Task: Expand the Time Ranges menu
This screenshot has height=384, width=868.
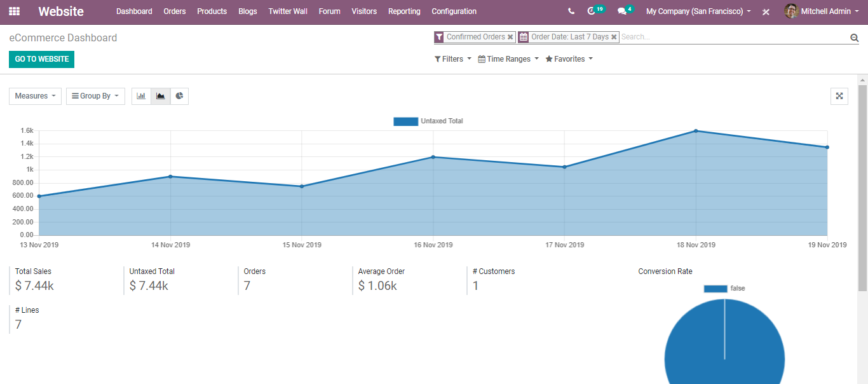Action: [x=508, y=59]
